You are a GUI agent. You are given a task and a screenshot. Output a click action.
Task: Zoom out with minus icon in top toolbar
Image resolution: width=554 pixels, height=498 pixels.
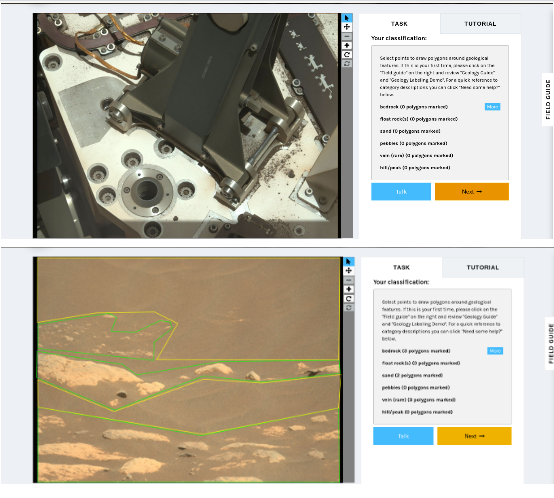[347, 36]
